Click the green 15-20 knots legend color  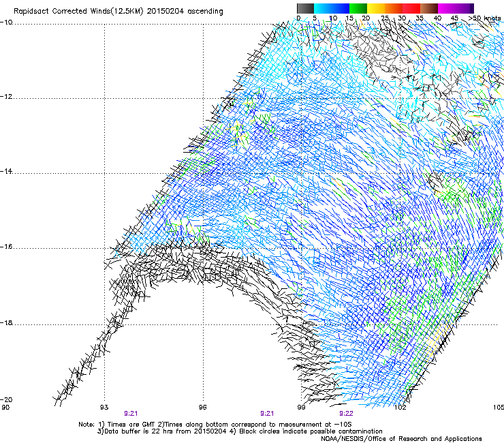[358, 8]
